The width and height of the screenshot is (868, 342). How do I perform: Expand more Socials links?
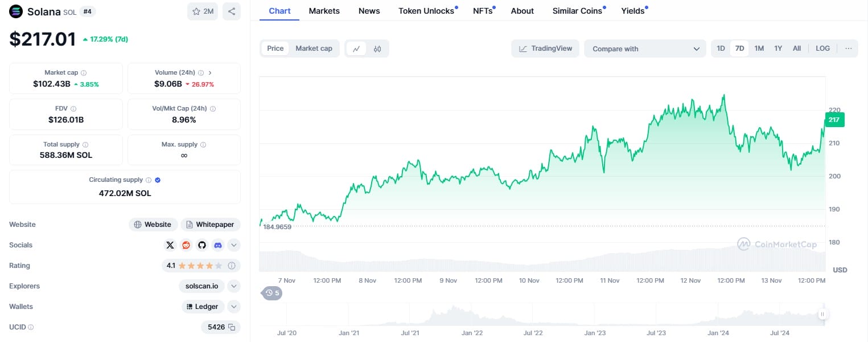[234, 245]
